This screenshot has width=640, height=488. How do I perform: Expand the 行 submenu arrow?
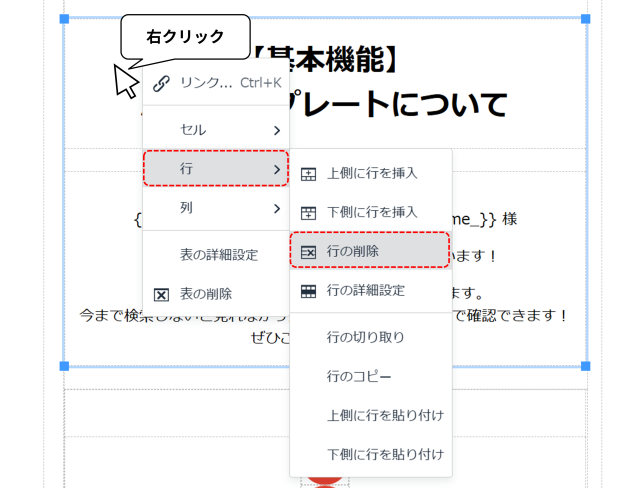tap(277, 169)
